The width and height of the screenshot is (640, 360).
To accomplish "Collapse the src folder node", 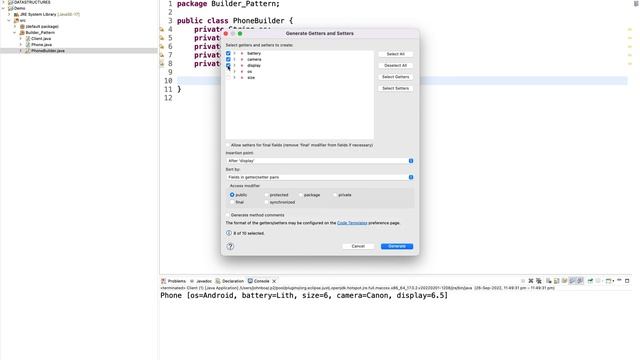I will (9, 20).
